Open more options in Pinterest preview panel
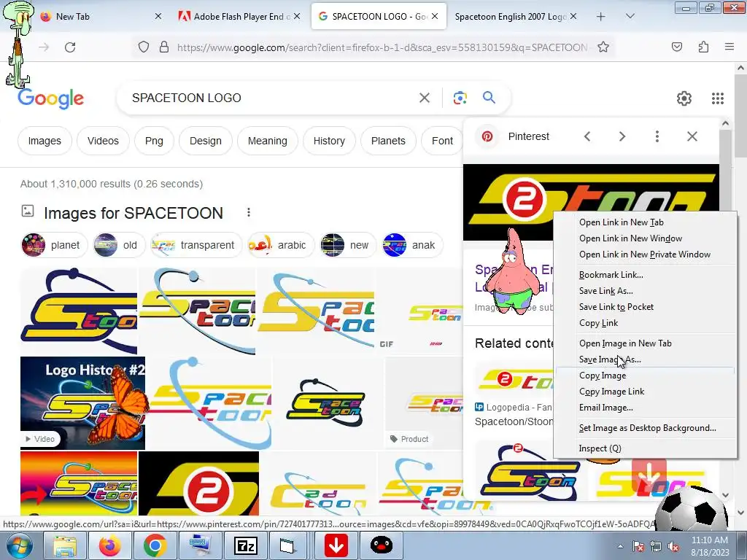This screenshot has height=560, width=747. coord(657,136)
